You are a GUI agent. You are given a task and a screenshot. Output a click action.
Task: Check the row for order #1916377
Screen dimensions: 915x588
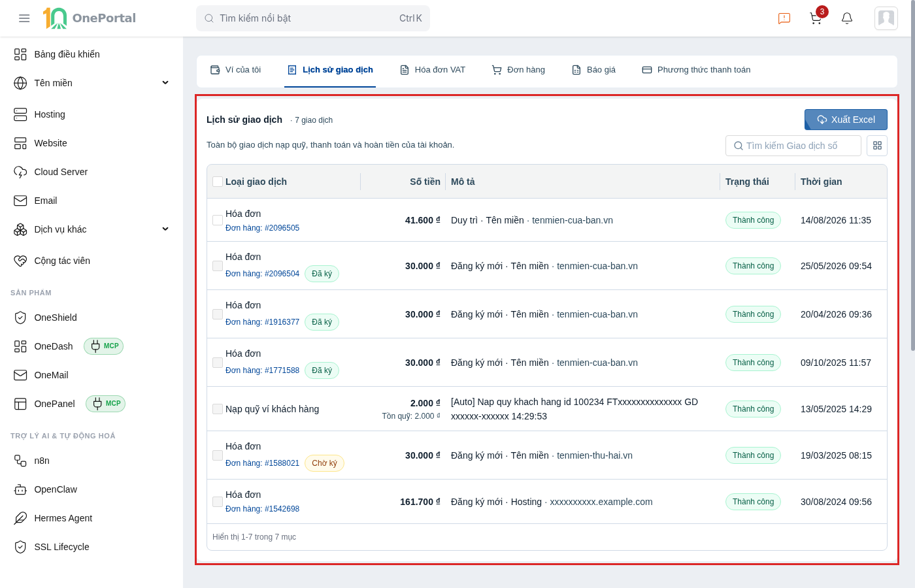click(218, 314)
